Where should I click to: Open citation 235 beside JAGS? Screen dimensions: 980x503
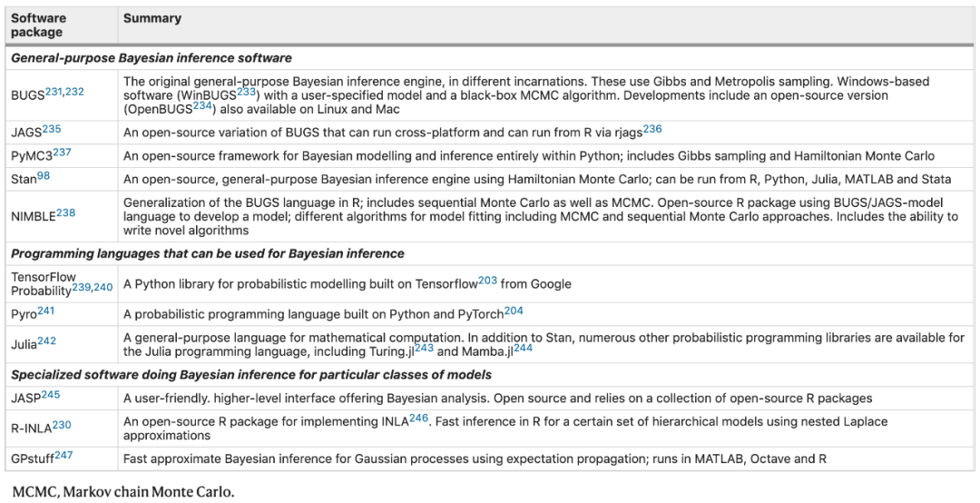51,129
